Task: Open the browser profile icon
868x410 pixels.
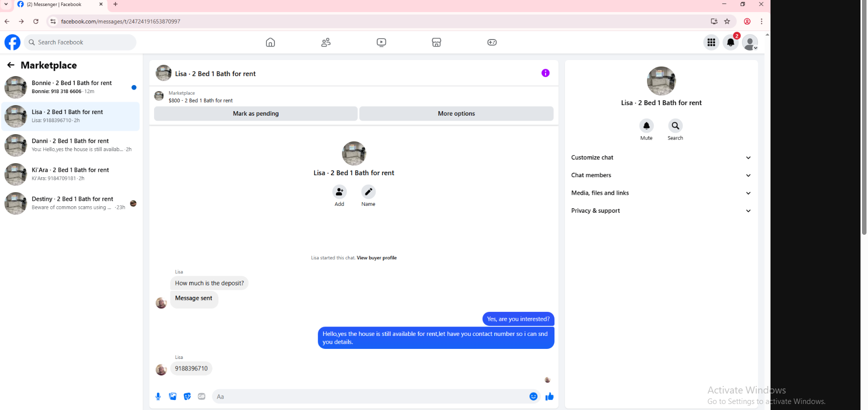Action: (747, 22)
